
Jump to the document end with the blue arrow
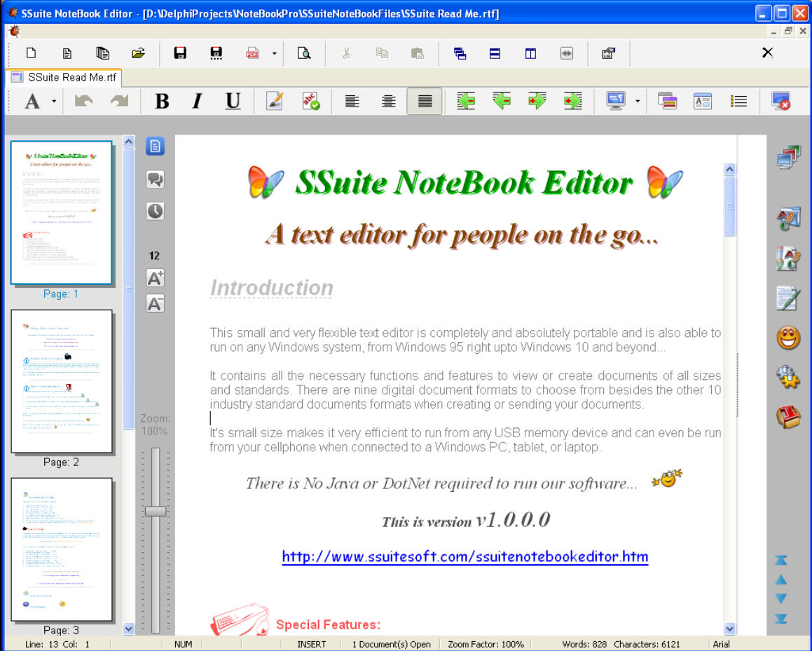pyautogui.click(x=781, y=618)
